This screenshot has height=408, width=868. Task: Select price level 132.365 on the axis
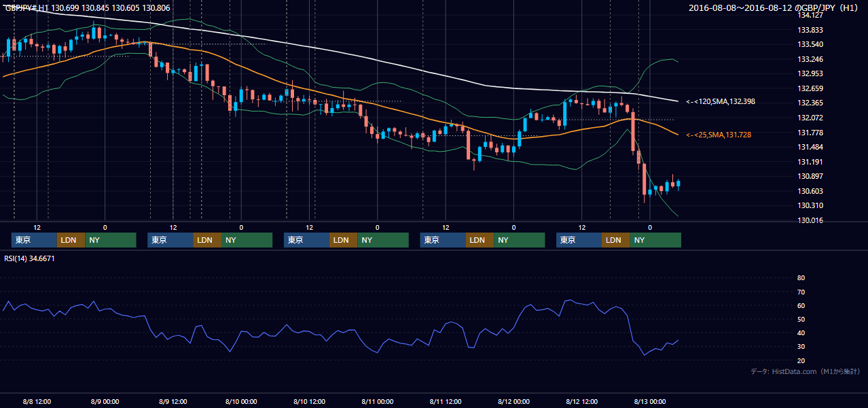click(x=810, y=103)
